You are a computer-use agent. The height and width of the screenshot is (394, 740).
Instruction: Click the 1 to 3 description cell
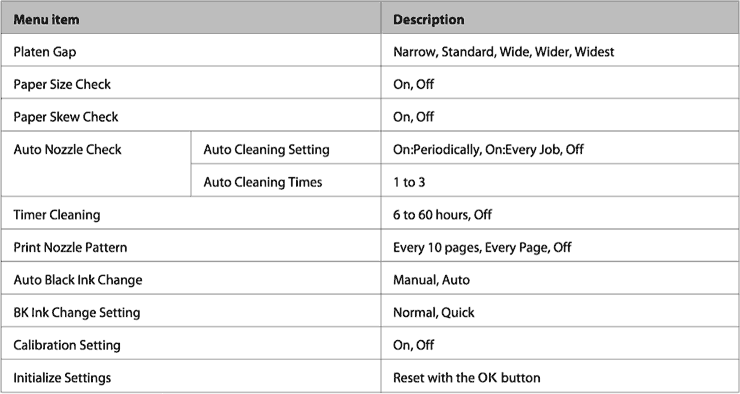click(560, 182)
